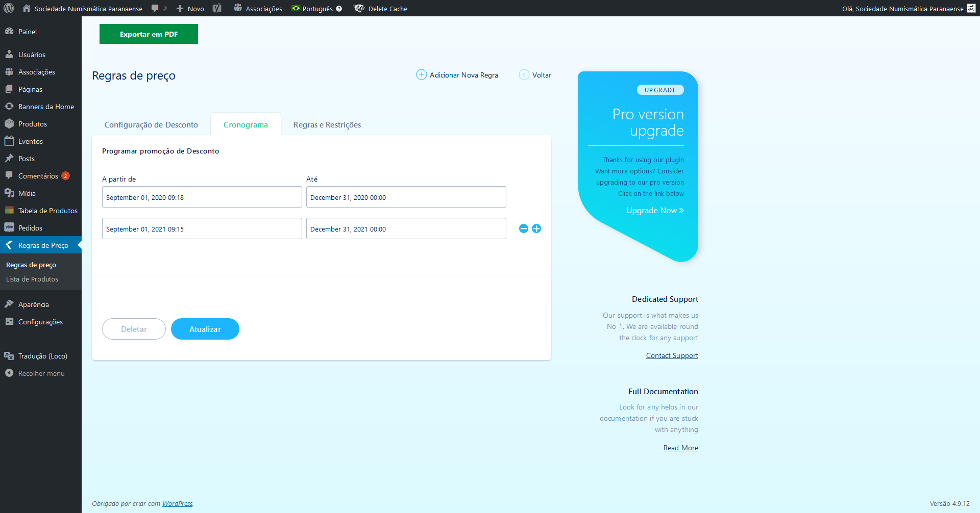Remove schedule row with minus icon
This screenshot has width=980, height=513.
click(x=523, y=228)
